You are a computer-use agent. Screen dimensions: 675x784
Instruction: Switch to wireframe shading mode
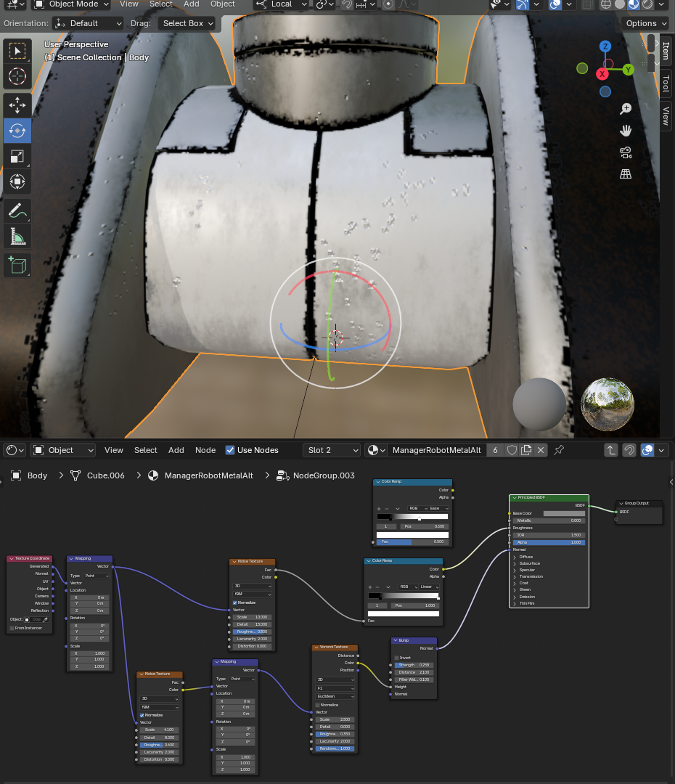coord(606,4)
